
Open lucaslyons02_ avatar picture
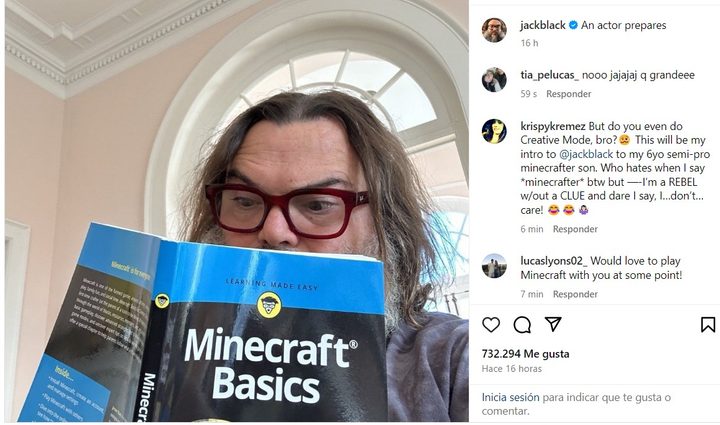(x=494, y=266)
